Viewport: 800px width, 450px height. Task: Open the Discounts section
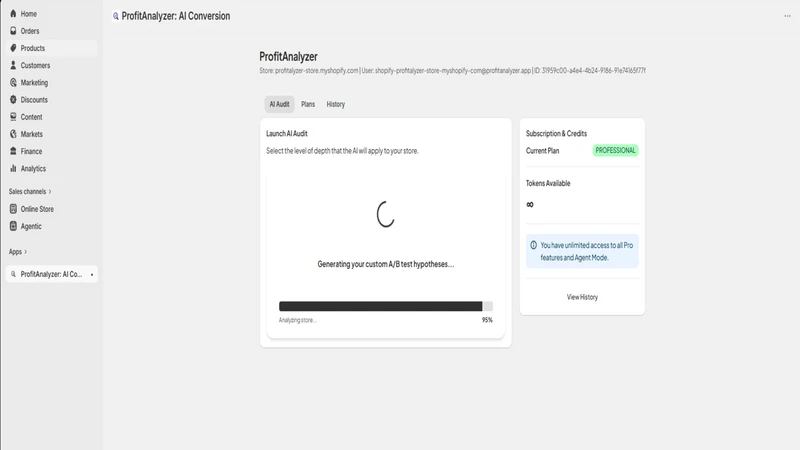pos(51,99)
